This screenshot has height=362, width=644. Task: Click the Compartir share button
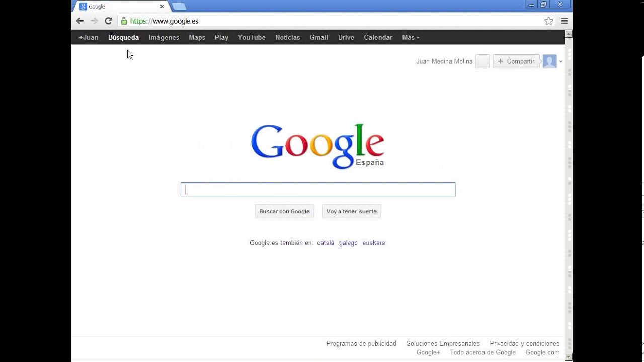tap(516, 61)
